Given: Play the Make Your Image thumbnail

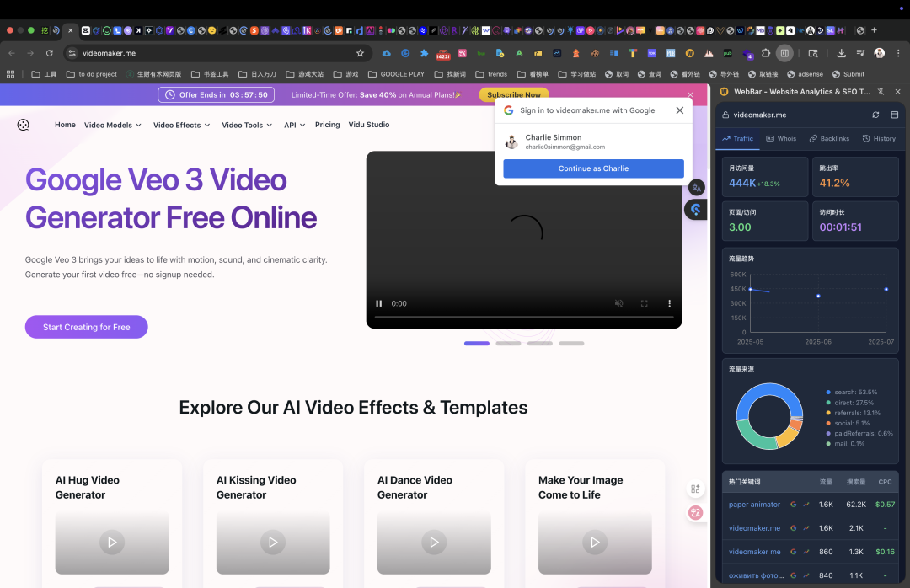Looking at the screenshot, I should [595, 543].
